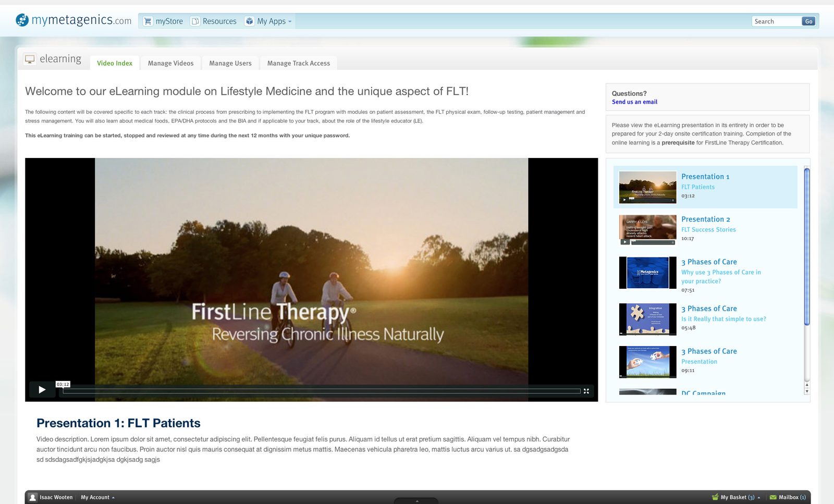Seek along the video progress bar
834x504 pixels.
[322, 391]
